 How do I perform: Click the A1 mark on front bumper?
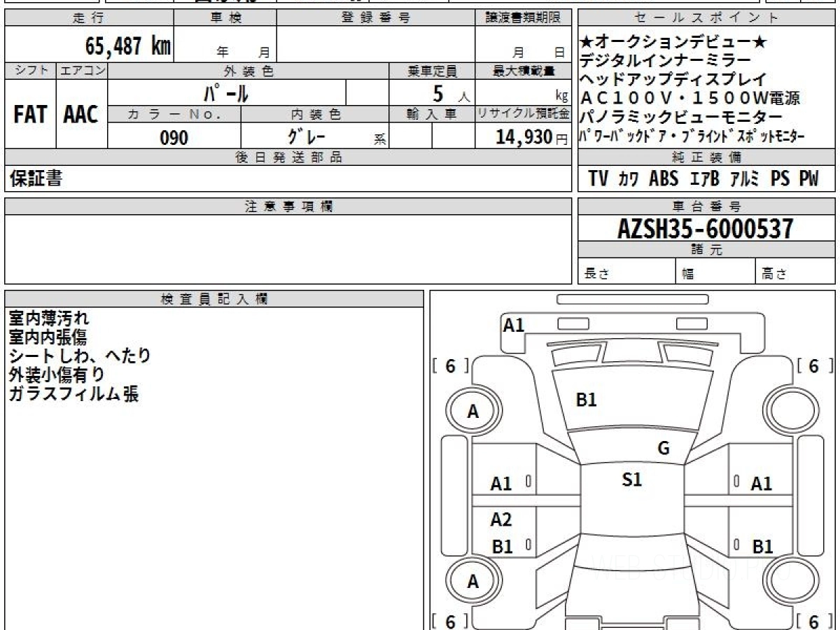point(514,325)
